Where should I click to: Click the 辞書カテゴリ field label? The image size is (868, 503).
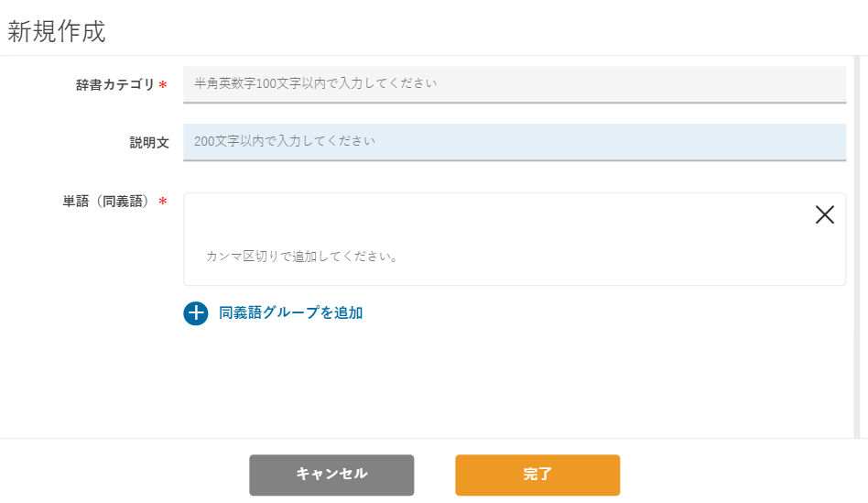[115, 85]
